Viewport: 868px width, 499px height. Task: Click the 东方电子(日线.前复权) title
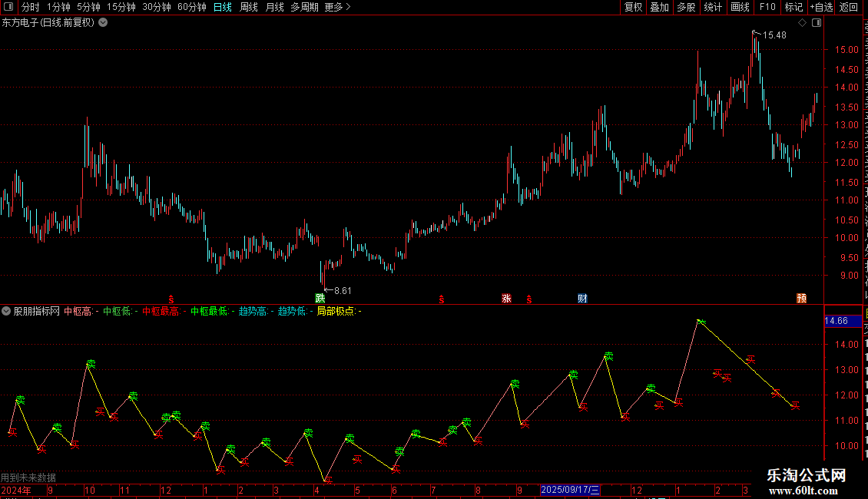[48, 23]
